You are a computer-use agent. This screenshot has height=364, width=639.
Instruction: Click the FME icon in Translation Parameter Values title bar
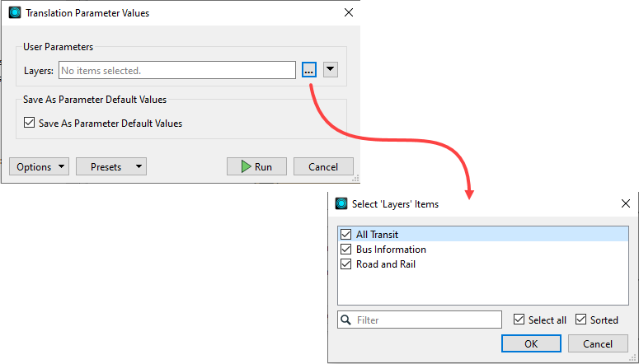pyautogui.click(x=14, y=13)
